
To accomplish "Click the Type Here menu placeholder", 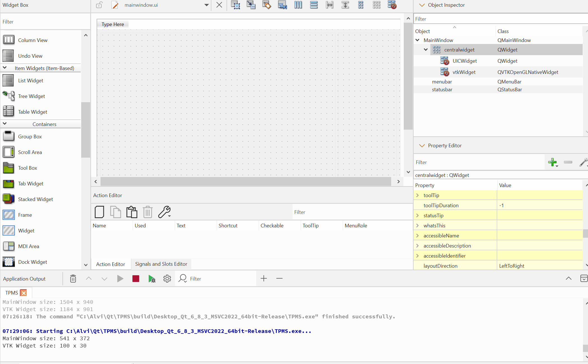I will point(113,24).
